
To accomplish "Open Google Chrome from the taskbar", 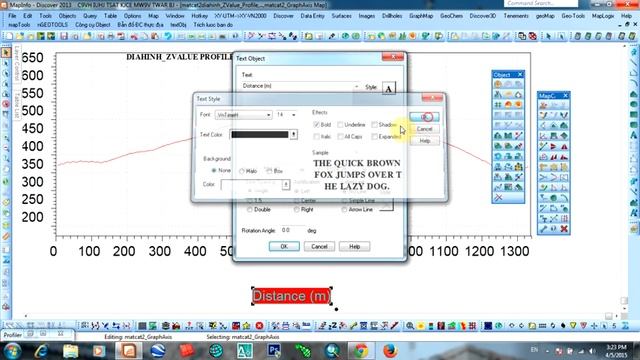I will [361, 351].
